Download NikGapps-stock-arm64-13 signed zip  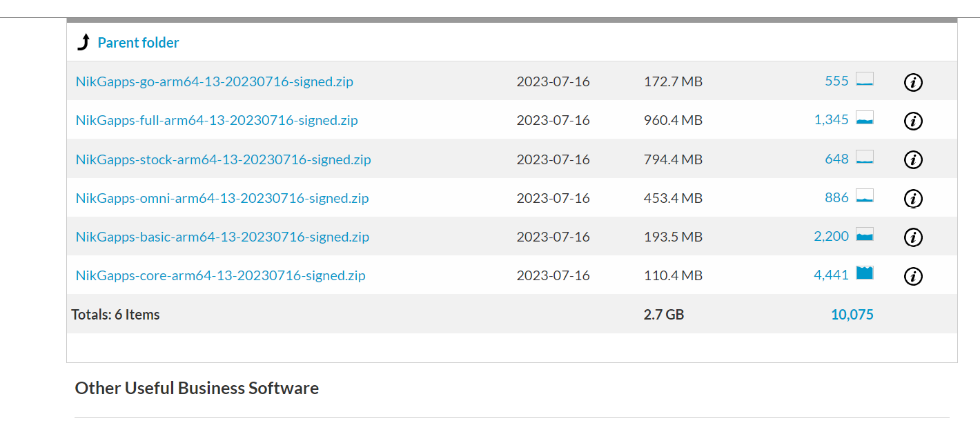click(224, 159)
